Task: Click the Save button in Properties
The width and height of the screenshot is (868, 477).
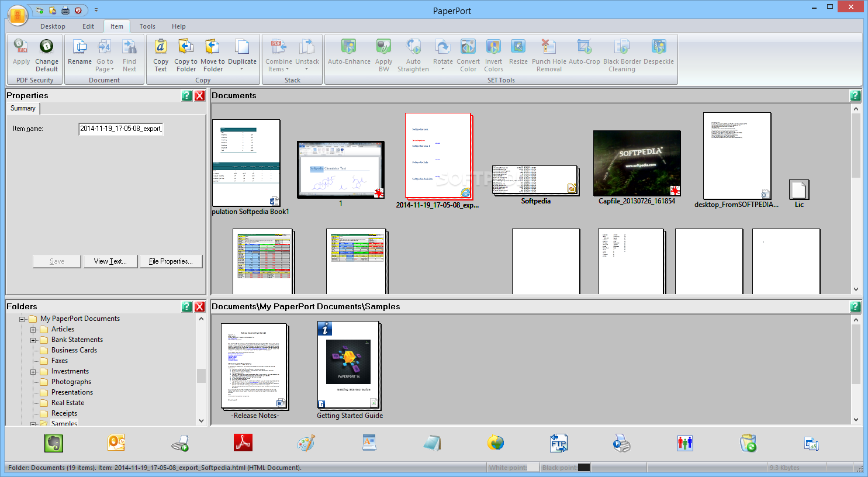Action: coord(57,261)
